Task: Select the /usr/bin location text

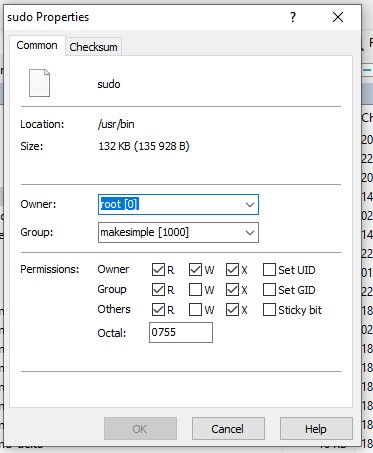Action: (x=116, y=124)
